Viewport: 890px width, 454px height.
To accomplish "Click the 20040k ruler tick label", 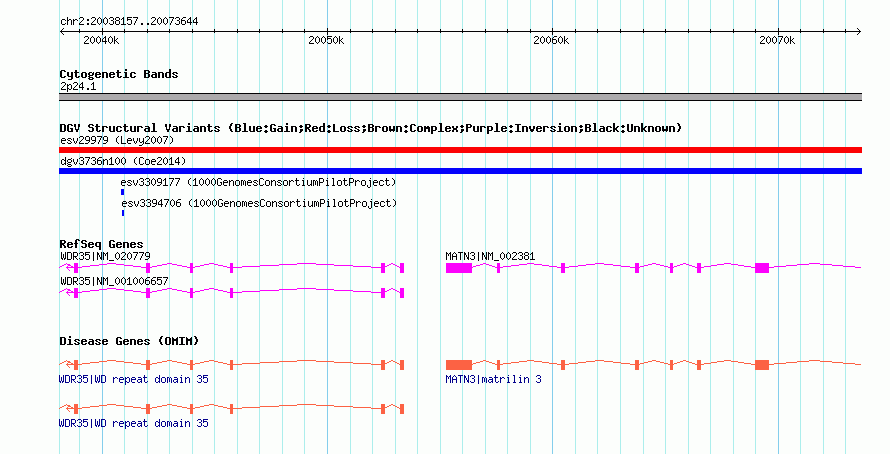I will click(x=101, y=40).
